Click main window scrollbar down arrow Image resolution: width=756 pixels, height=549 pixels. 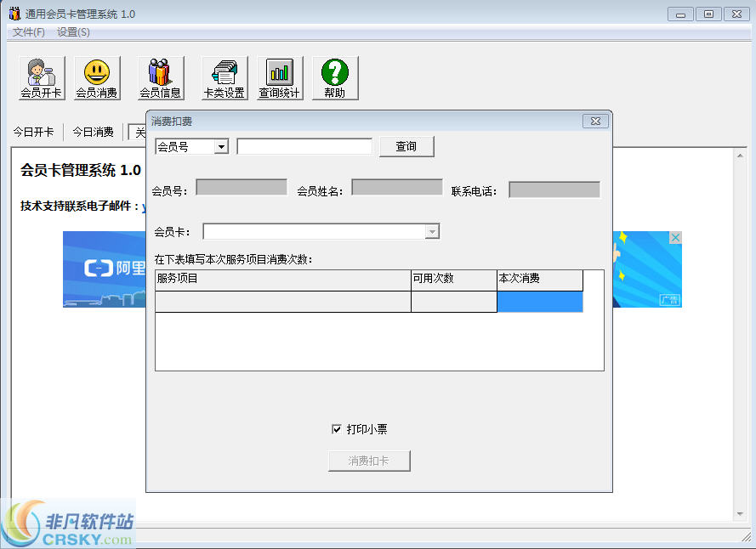pos(740,514)
